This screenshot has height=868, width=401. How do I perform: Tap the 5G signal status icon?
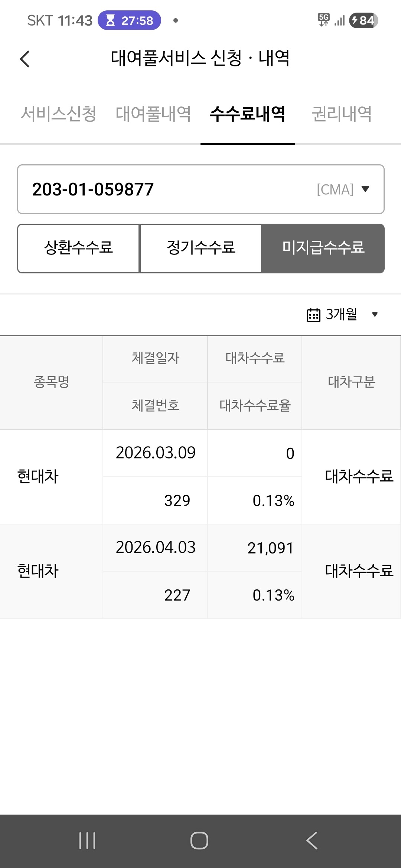[324, 20]
